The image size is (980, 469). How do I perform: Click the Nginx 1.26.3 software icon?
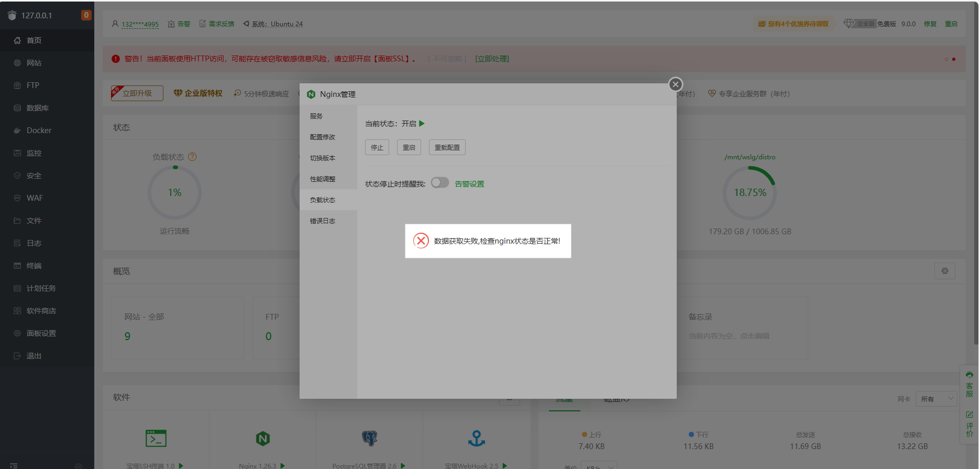pyautogui.click(x=263, y=438)
